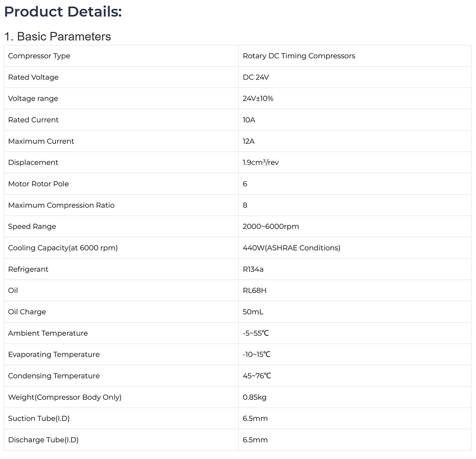The width and height of the screenshot is (476, 459).
Task: Click the R134a refrigerant value
Action: (253, 270)
